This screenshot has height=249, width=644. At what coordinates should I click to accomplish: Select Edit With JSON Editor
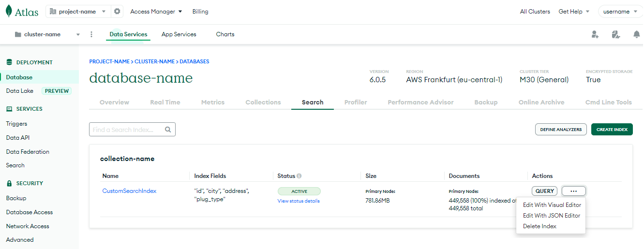(x=551, y=216)
